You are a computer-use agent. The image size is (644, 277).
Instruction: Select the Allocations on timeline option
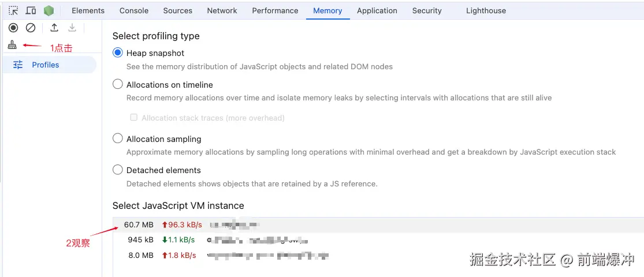click(118, 84)
